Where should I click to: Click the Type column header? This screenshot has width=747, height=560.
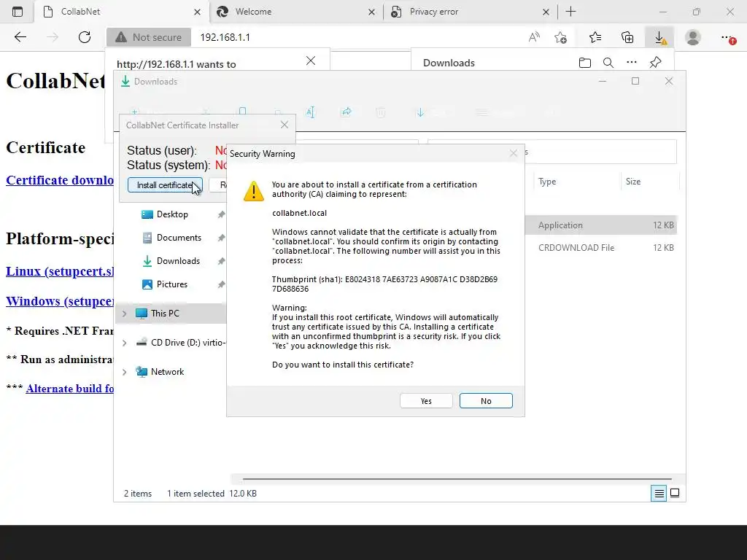click(x=547, y=182)
